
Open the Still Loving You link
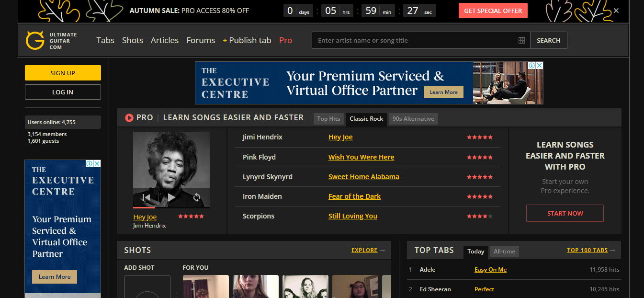[353, 216]
